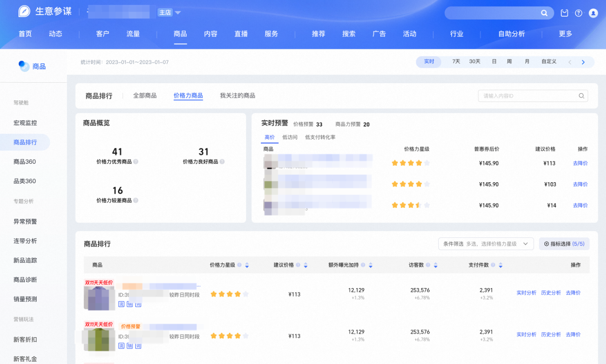
Task: Open 商品诊断 in the sidebar
Action: coord(25,279)
